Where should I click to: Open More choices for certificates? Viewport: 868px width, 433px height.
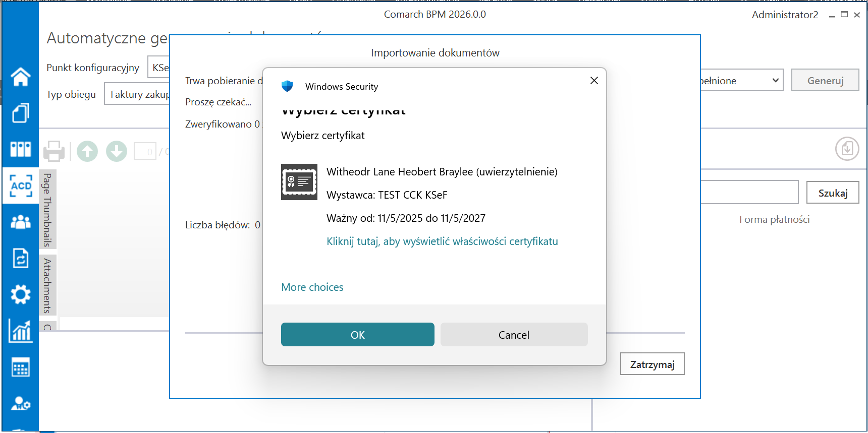[312, 287]
